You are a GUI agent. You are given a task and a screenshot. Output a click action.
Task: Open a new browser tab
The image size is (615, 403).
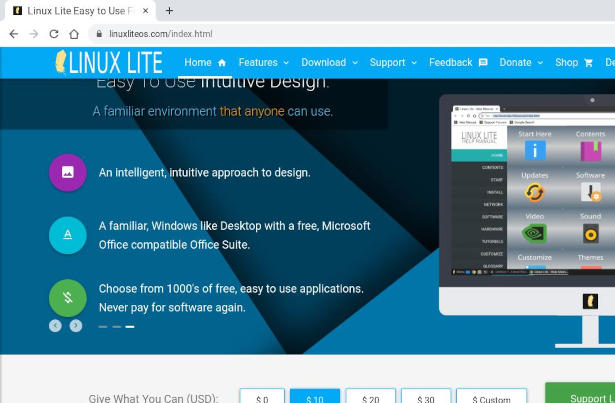tap(169, 11)
